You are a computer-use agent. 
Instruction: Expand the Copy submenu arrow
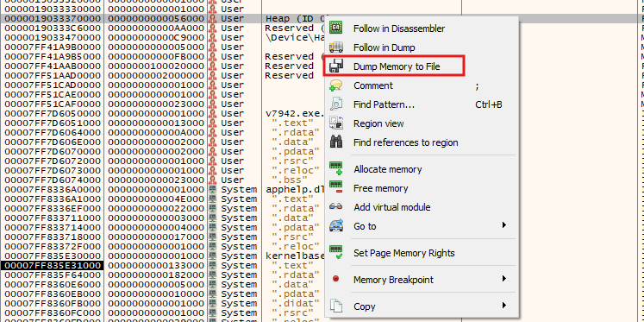tap(504, 306)
